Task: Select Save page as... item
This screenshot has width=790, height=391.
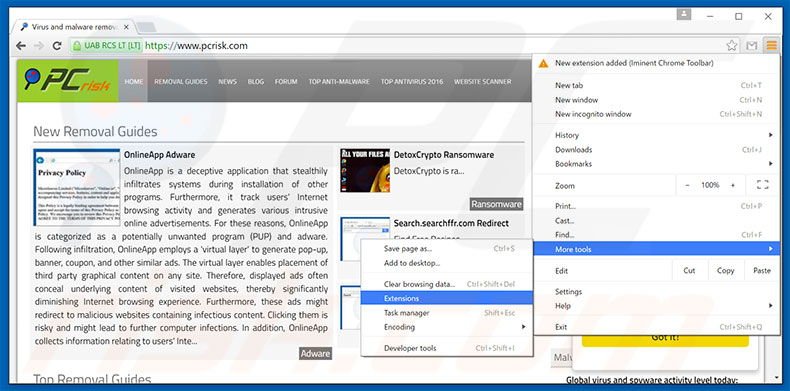Action: (x=446, y=248)
